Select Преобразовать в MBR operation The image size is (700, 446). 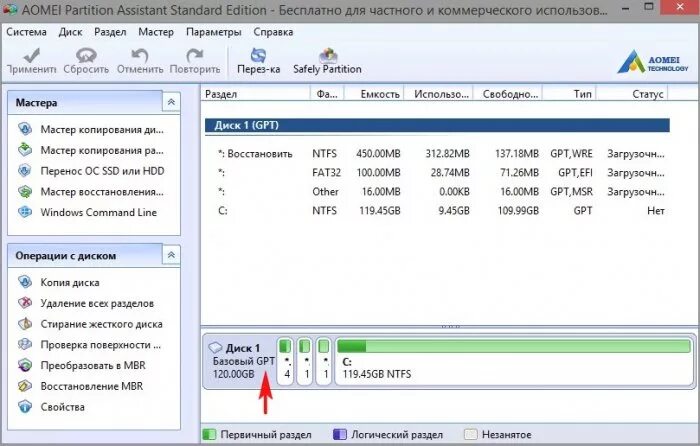tap(82, 365)
